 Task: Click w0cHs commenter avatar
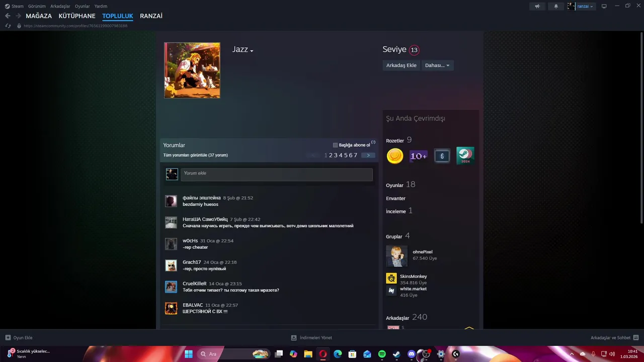[171, 244]
